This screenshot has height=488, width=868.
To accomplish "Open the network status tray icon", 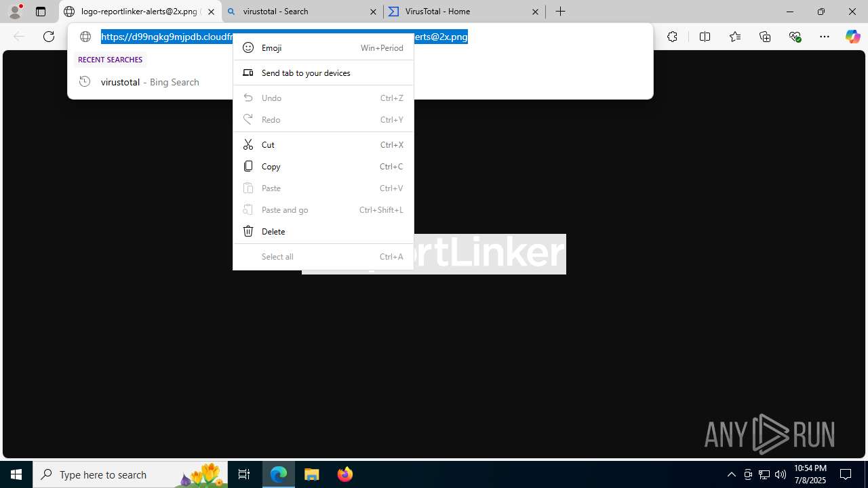I will [x=764, y=474].
